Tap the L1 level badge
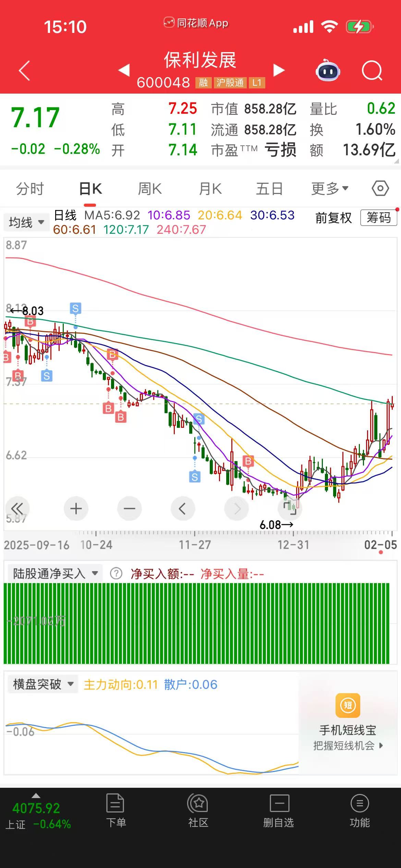Viewport: 401px width, 868px height. coord(257,83)
